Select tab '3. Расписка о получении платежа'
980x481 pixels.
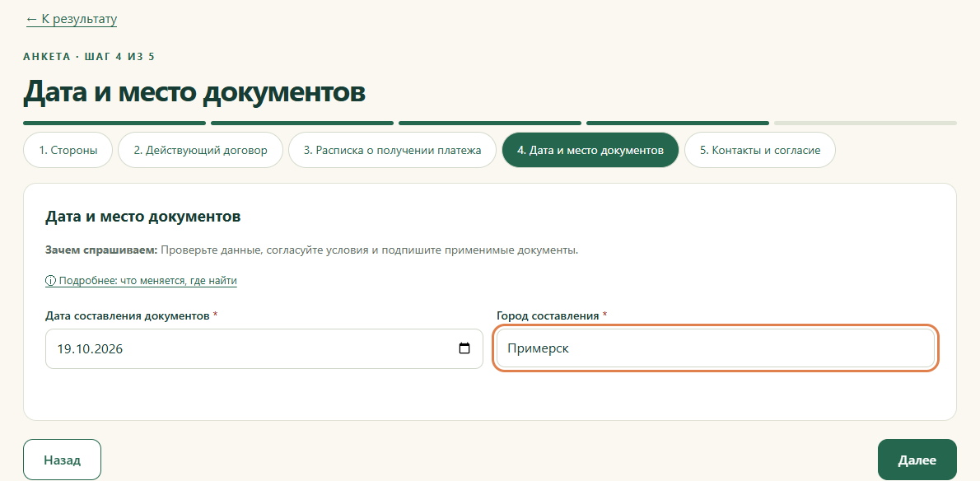pyautogui.click(x=393, y=150)
